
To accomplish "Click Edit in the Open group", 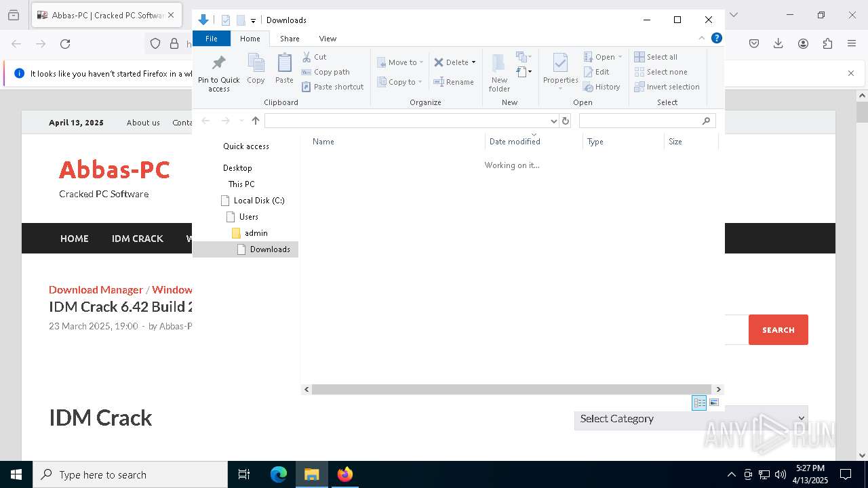I will (597, 72).
